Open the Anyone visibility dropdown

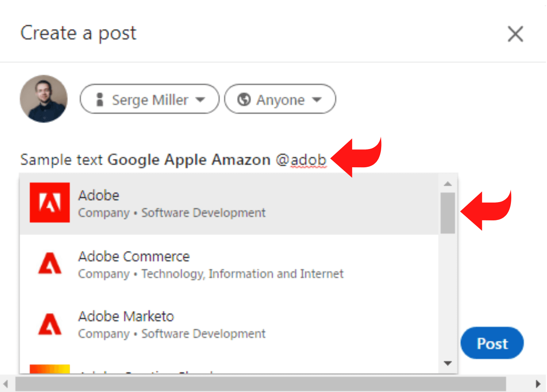280,99
